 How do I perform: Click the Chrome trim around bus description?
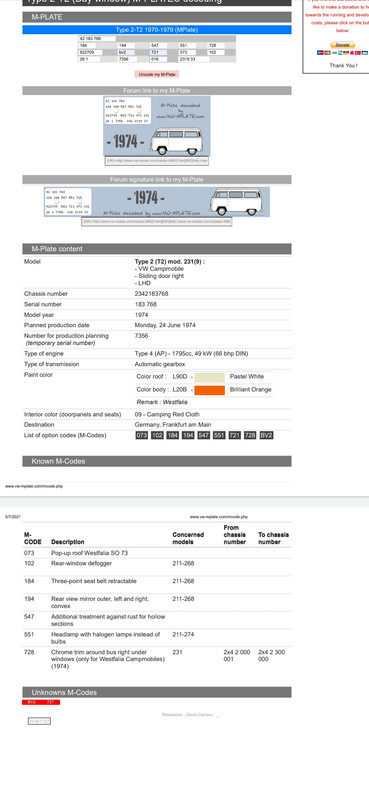[x=108, y=659]
